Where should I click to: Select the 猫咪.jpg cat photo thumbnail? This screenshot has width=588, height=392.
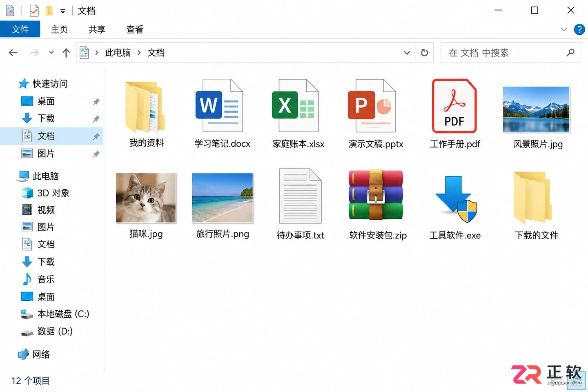point(146,198)
